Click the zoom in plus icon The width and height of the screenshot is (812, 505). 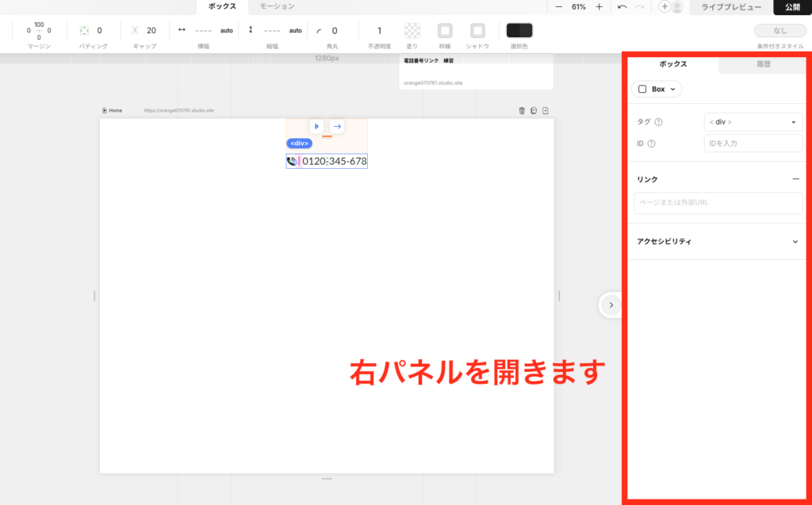(x=599, y=7)
